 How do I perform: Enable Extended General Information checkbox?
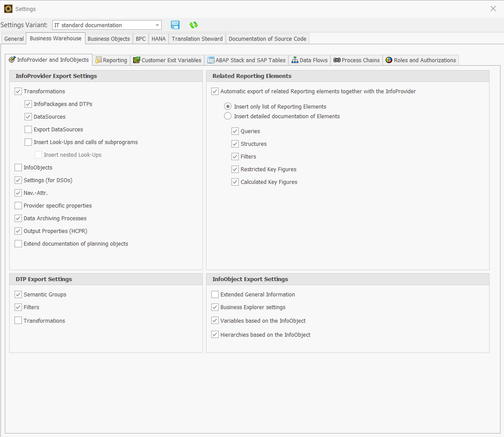click(215, 294)
